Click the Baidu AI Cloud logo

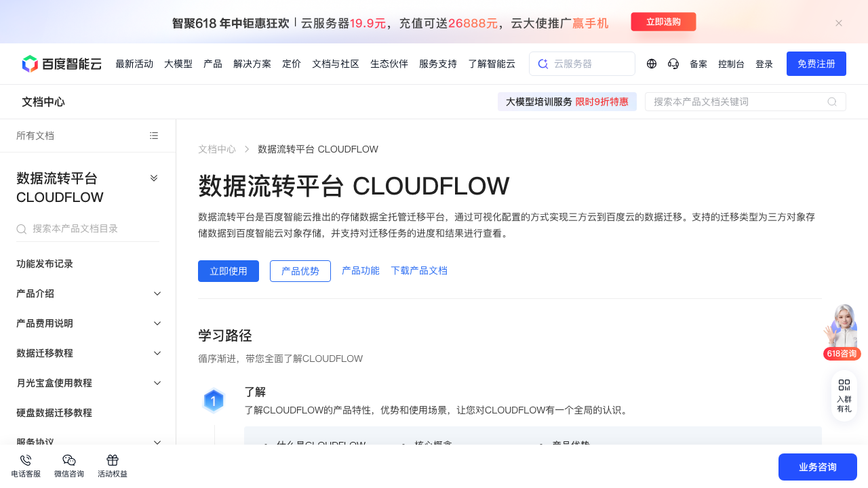pyautogui.click(x=62, y=64)
